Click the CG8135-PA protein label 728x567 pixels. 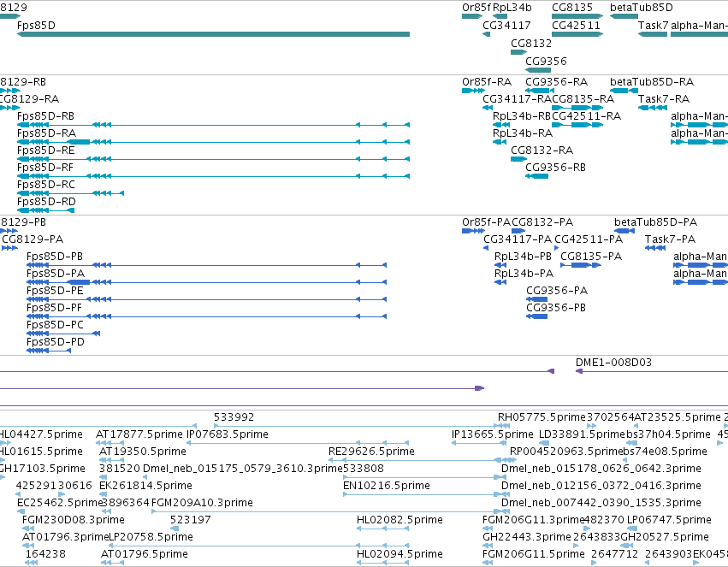pyautogui.click(x=591, y=256)
